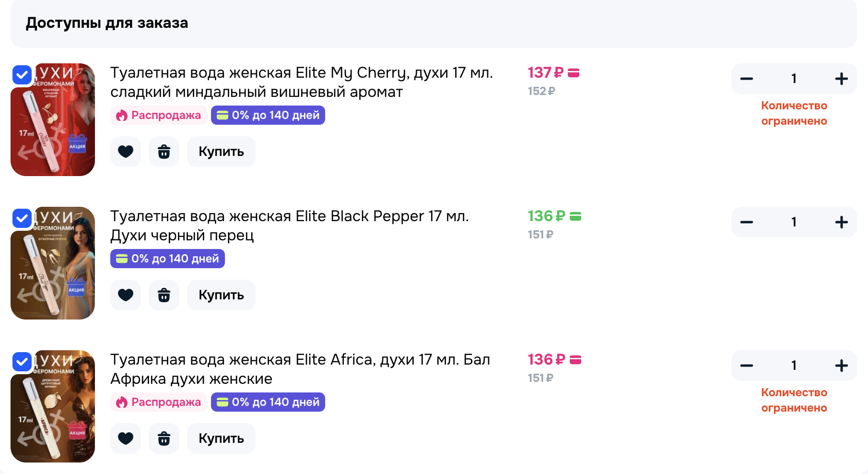This screenshot has width=868, height=474.
Task: Decrease Elite Black Pepper quantity with minus
Action: point(747,222)
